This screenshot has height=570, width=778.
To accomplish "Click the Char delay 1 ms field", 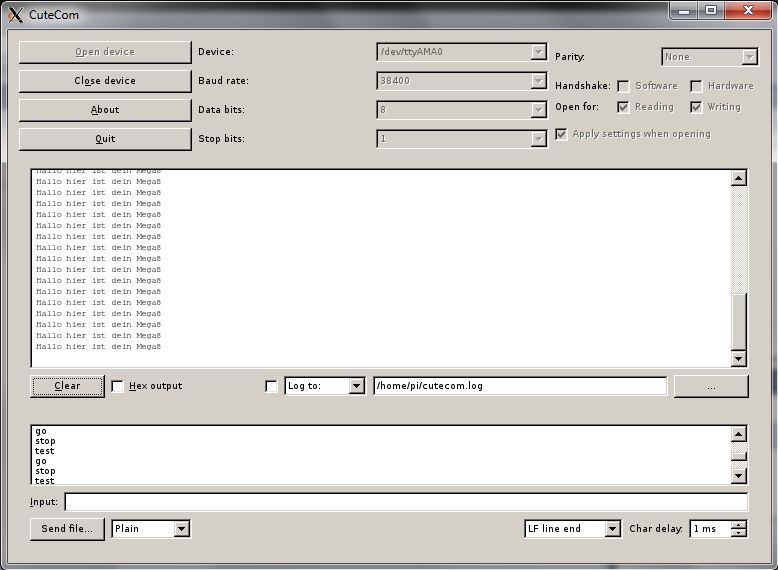I will (712, 529).
